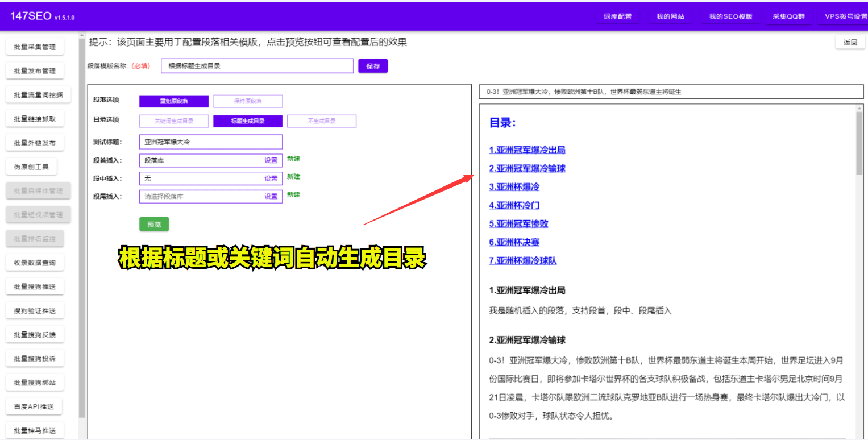The width and height of the screenshot is (868, 440).
Task: Open the 词库配置 top menu
Action: pyautogui.click(x=617, y=16)
